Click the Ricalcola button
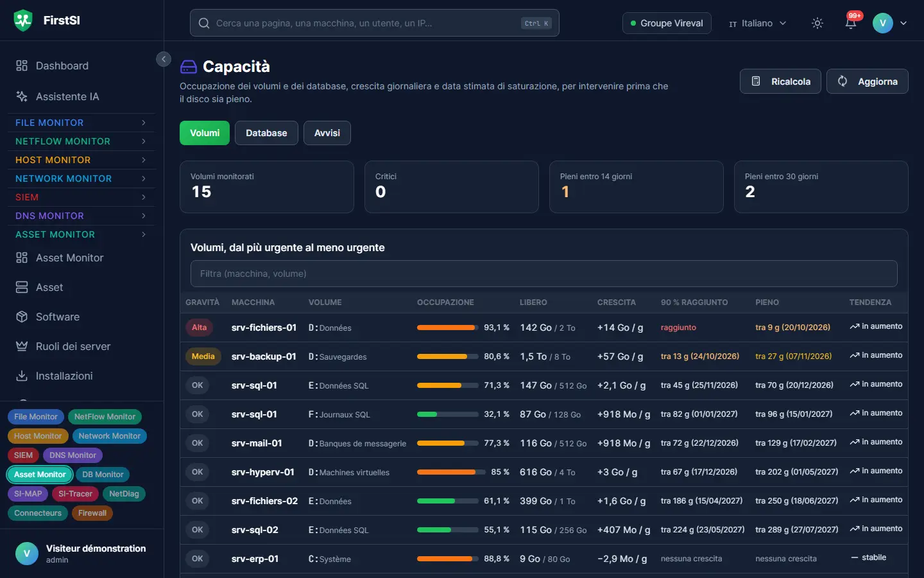The width and height of the screenshot is (924, 578). (x=780, y=82)
